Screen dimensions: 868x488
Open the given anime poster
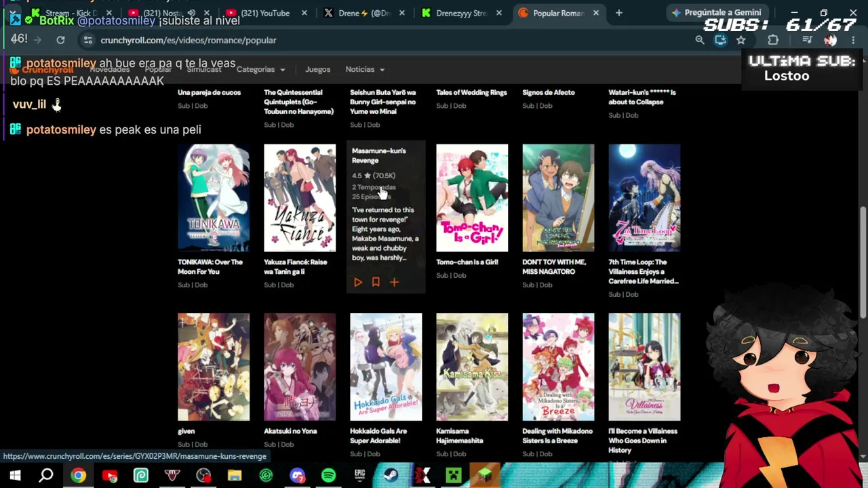pos(214,367)
